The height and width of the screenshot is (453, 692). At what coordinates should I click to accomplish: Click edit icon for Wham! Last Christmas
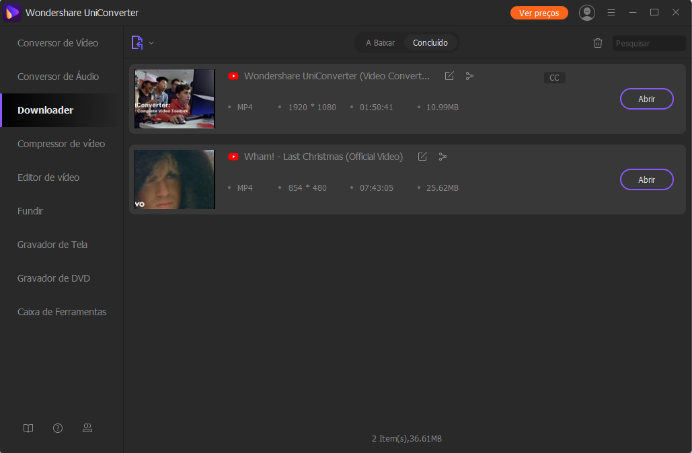[422, 157]
